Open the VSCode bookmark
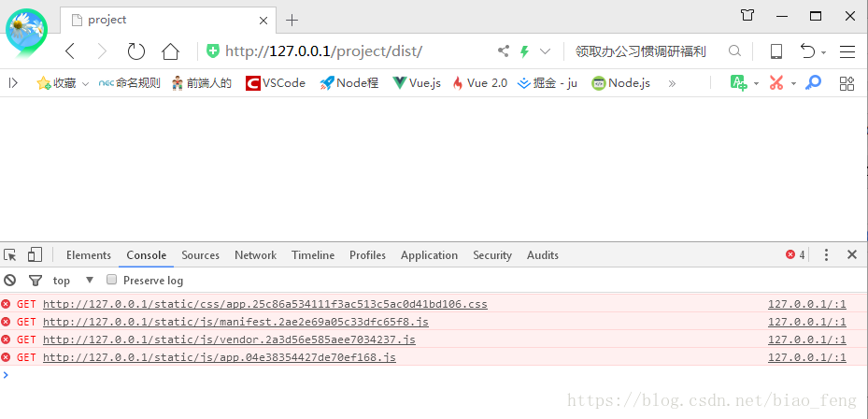 276,83
